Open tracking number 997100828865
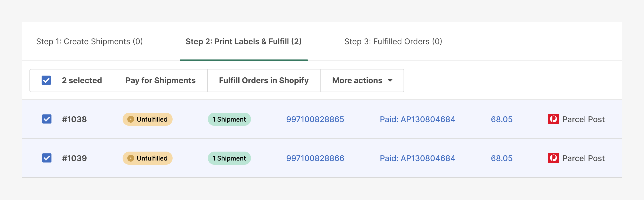This screenshot has height=200, width=644. click(315, 119)
